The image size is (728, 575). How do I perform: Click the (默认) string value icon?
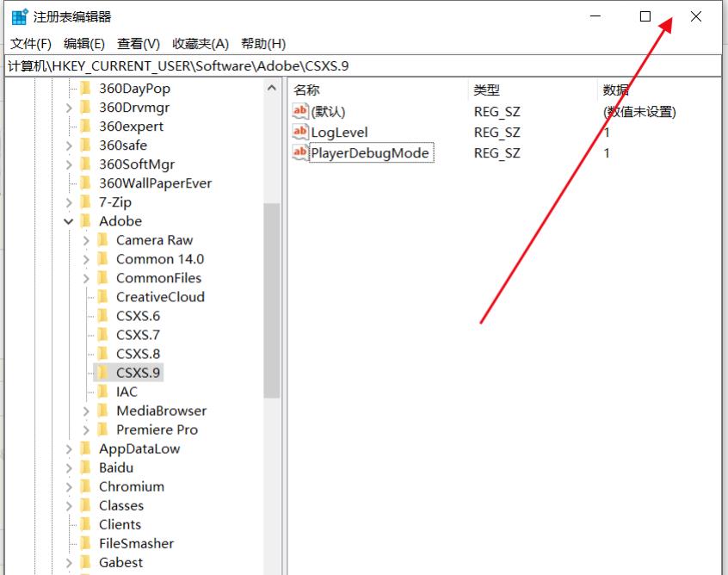click(x=300, y=111)
